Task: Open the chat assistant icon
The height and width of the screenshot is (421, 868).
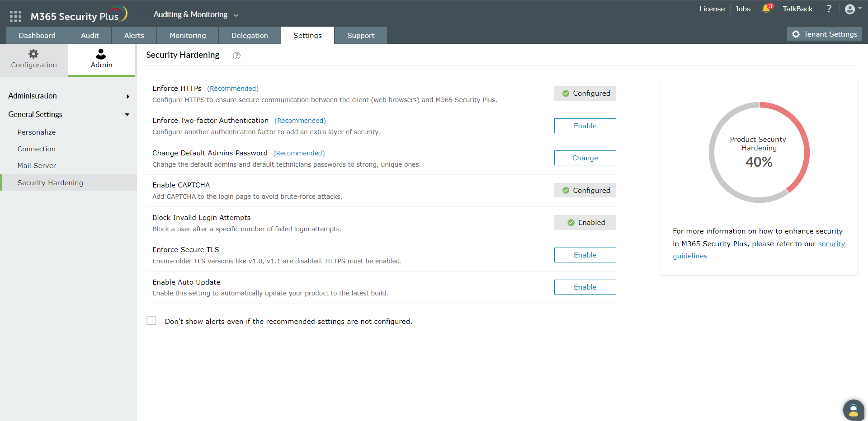Action: pos(854,410)
